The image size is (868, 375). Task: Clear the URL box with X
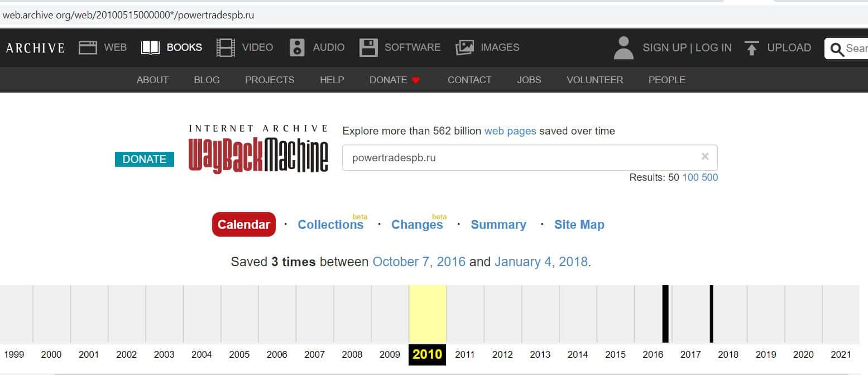pyautogui.click(x=705, y=157)
